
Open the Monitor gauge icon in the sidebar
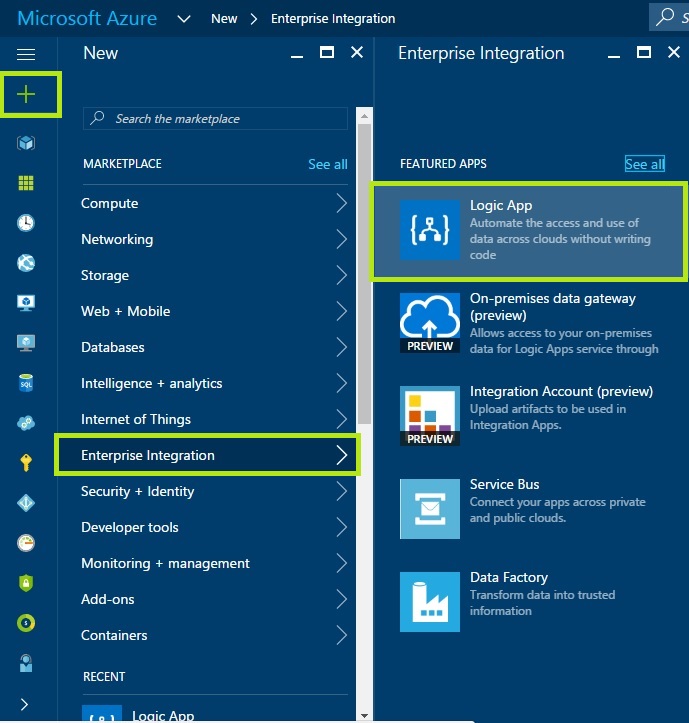point(26,543)
